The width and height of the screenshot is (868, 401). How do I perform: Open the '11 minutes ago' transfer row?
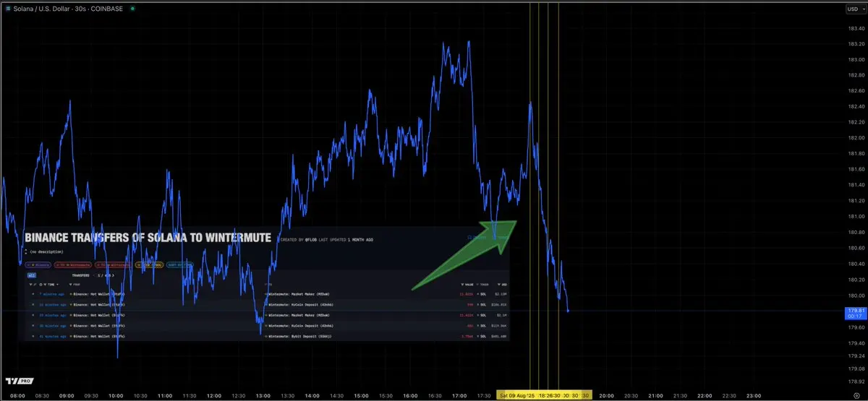(266, 305)
